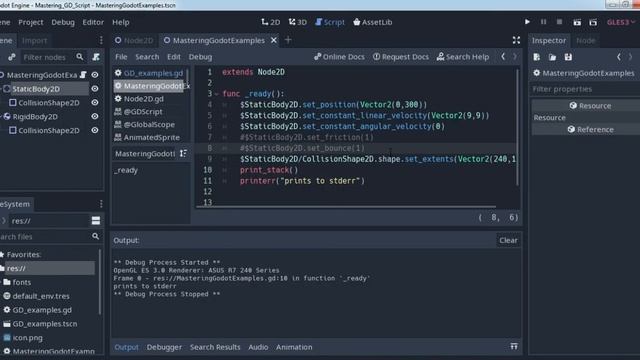The image size is (640, 360).
Task: Collapse the RigidBody2D tree node
Action: (1, 116)
